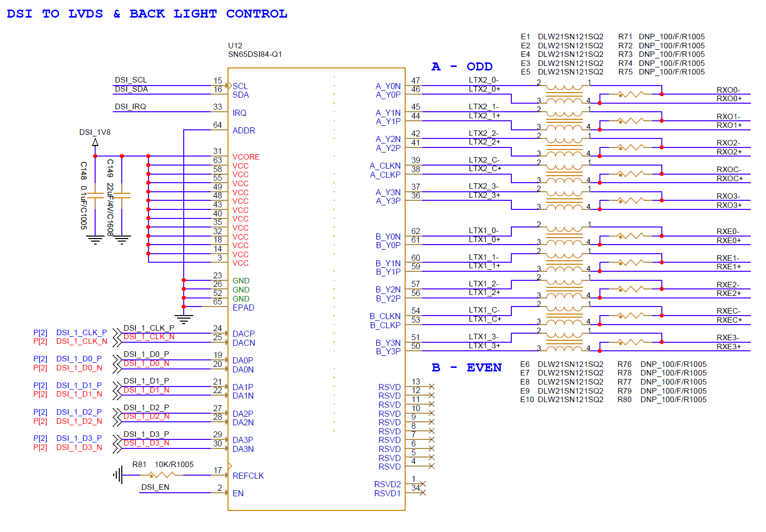This screenshot has width=766, height=532.
Task: Select the U12 reference designator
Action: pos(235,45)
